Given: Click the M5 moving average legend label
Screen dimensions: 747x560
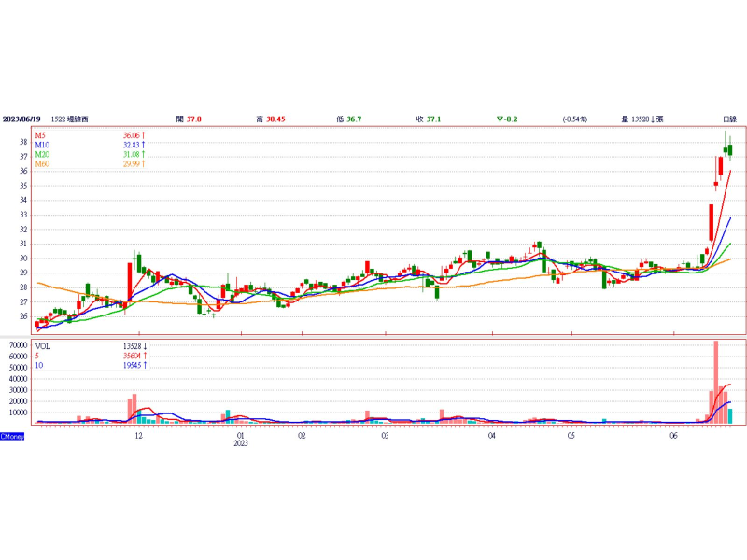Looking at the screenshot, I should tap(41, 136).
